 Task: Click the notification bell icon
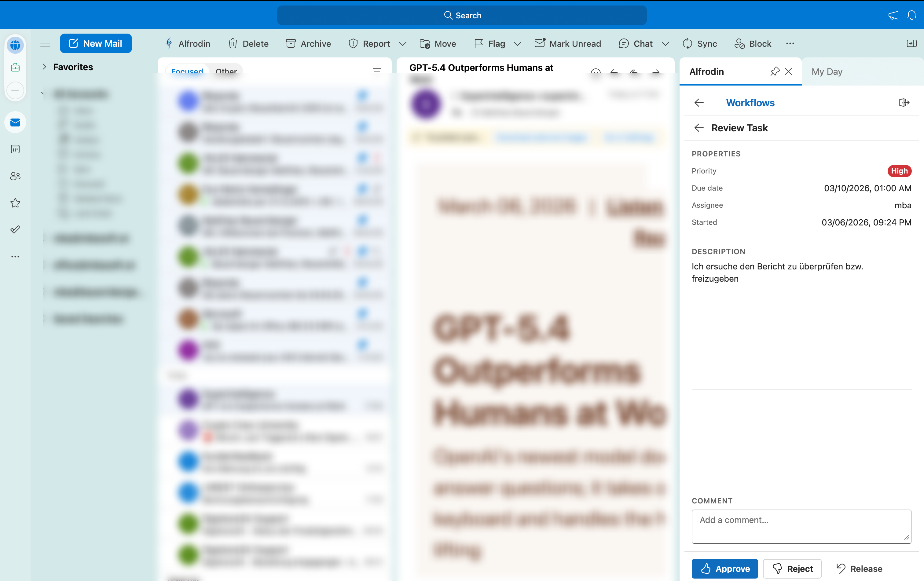[x=911, y=15]
